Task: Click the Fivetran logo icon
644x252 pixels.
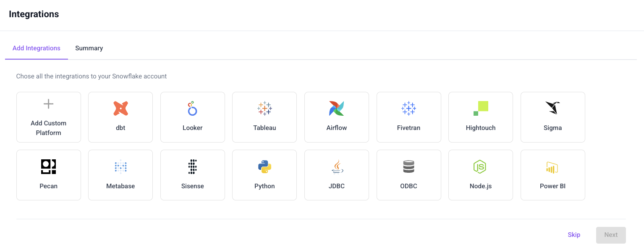Action: coord(408,109)
